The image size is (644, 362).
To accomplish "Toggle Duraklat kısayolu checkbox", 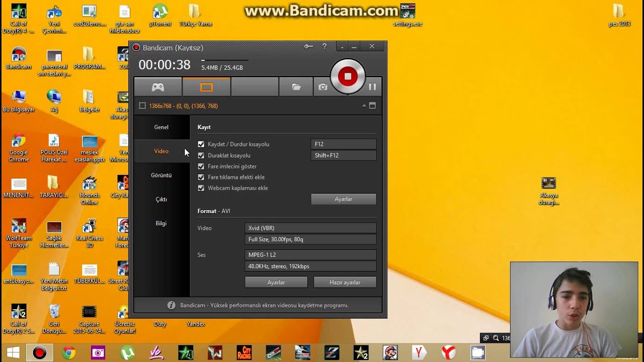I will tap(201, 155).
